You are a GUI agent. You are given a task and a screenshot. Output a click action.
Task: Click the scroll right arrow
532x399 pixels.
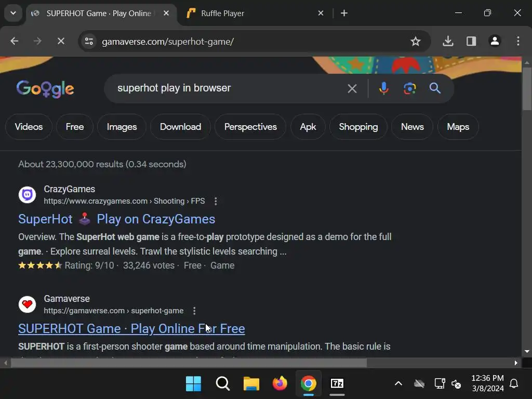point(516,363)
